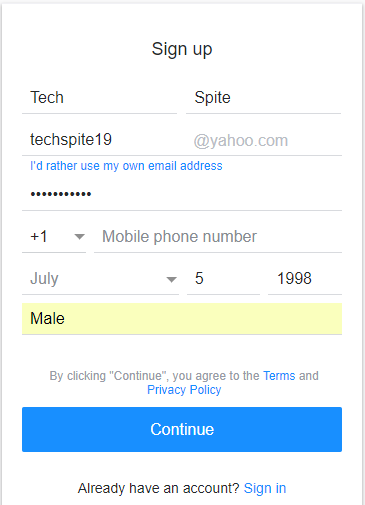Click the masked password field
Image resolution: width=365 pixels, height=505 pixels.
click(x=182, y=194)
